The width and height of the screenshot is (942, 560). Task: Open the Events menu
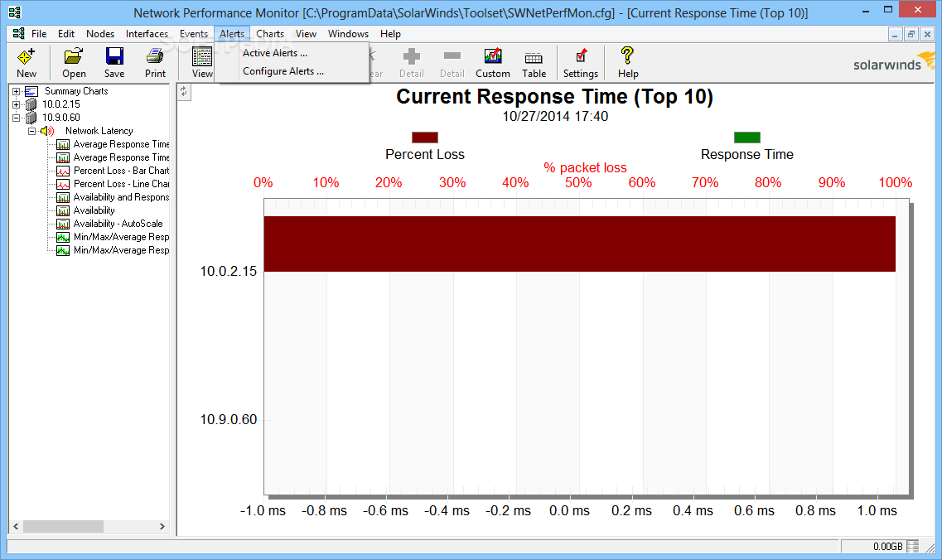[193, 34]
